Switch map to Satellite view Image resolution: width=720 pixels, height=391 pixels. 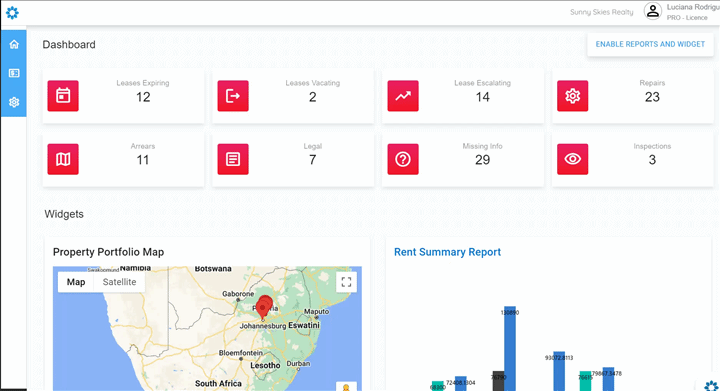[119, 282]
